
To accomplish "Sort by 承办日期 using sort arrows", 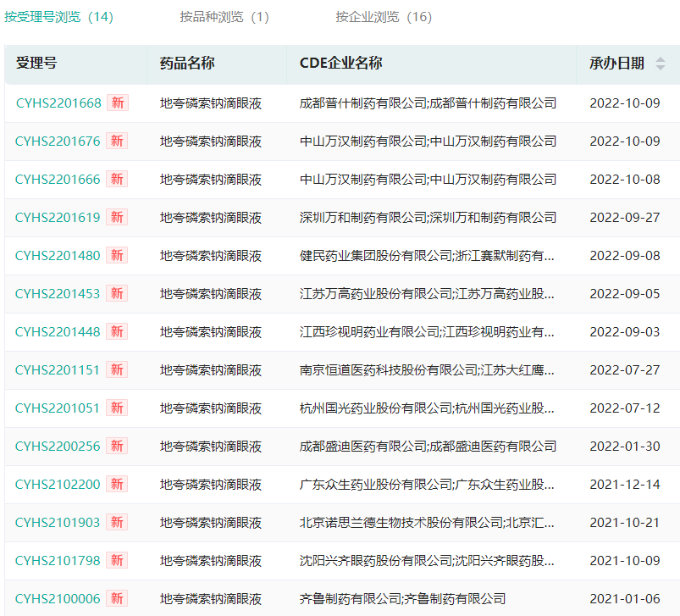I will click(660, 64).
